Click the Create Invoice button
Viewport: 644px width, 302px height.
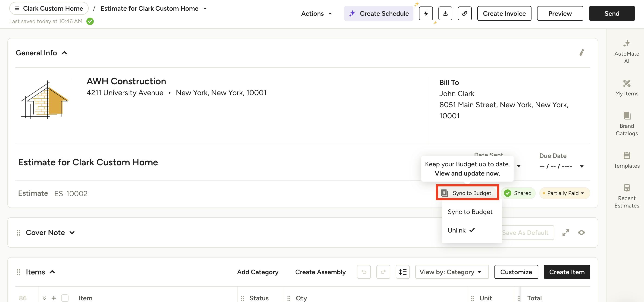pyautogui.click(x=504, y=13)
